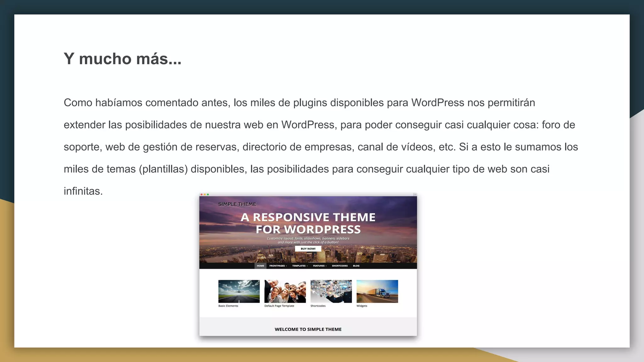Expand the FEATURES dropdown menu

click(320, 266)
